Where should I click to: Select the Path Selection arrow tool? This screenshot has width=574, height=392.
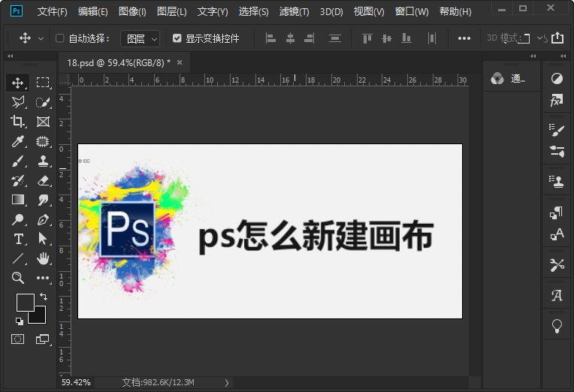(x=43, y=239)
